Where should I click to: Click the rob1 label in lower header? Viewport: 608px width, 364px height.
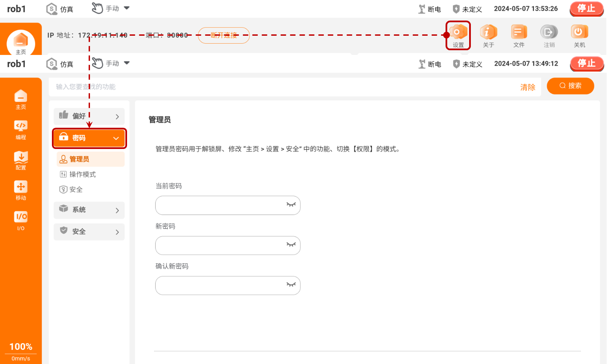[16, 64]
